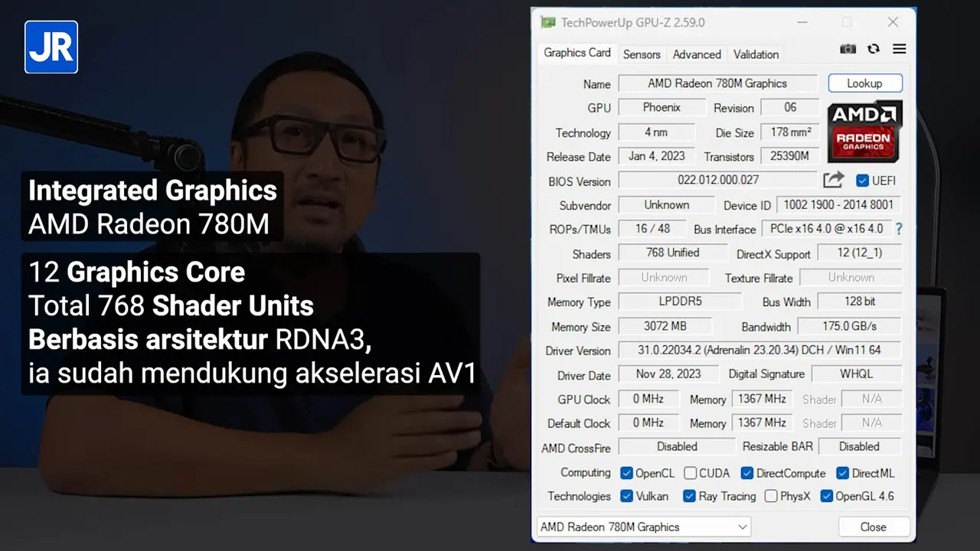
Task: Switch to the Validation tab
Action: (756, 54)
